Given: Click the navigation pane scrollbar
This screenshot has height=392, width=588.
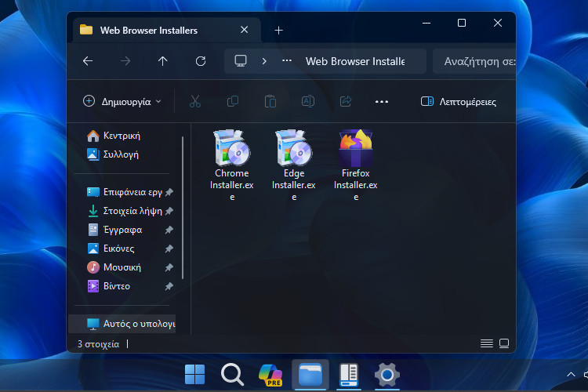Looking at the screenshot, I should point(183,208).
